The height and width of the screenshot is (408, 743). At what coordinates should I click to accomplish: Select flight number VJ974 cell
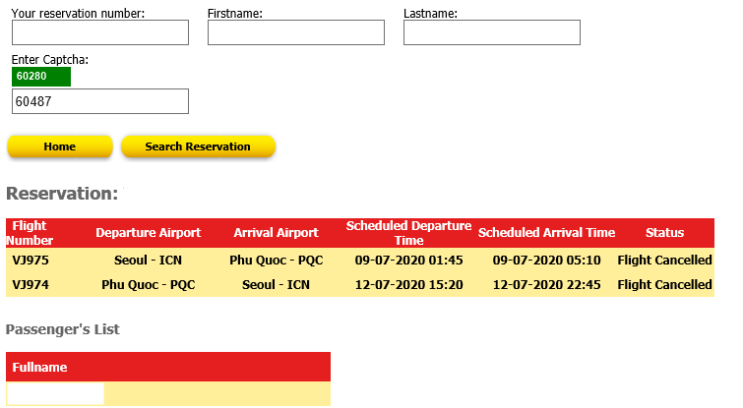30,285
